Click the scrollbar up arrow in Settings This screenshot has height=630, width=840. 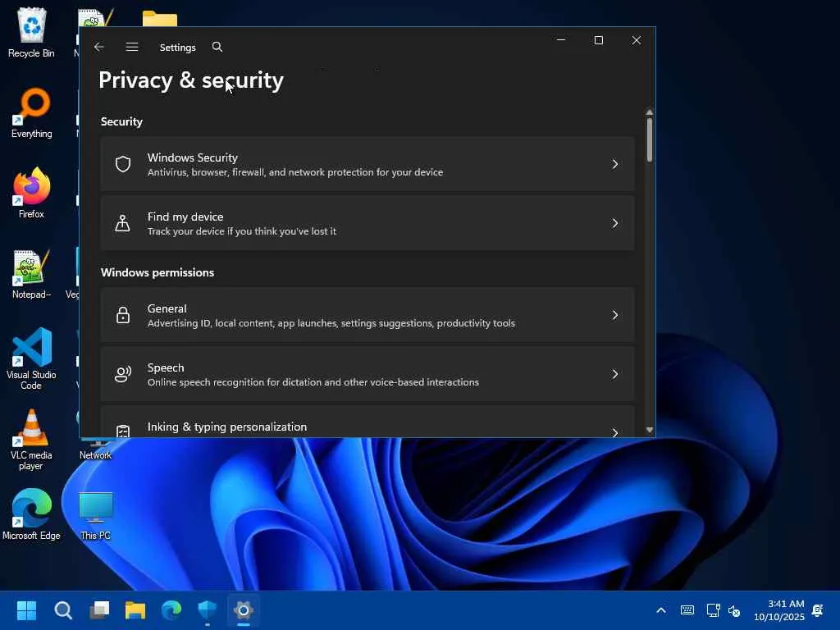650,112
